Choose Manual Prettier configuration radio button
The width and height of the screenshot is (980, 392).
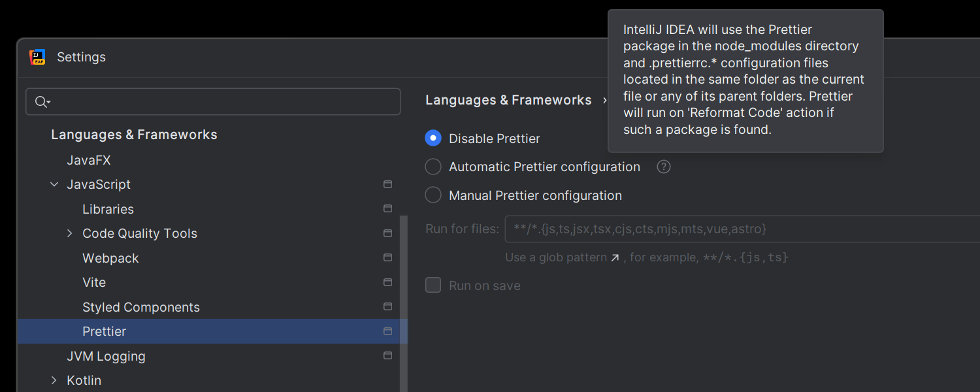click(x=433, y=195)
